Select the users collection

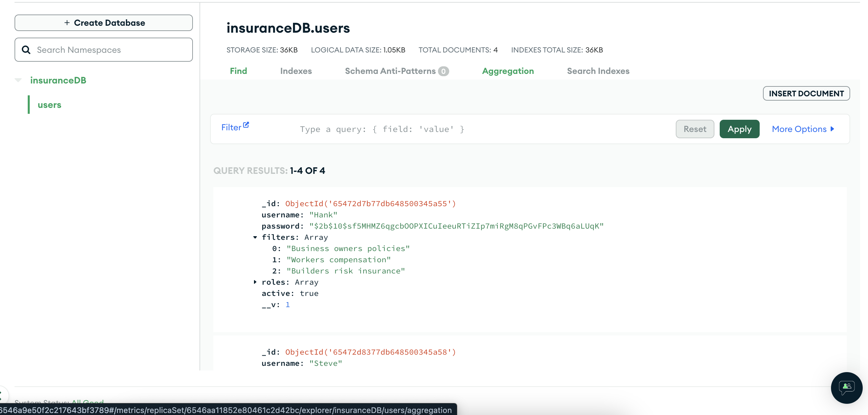49,105
